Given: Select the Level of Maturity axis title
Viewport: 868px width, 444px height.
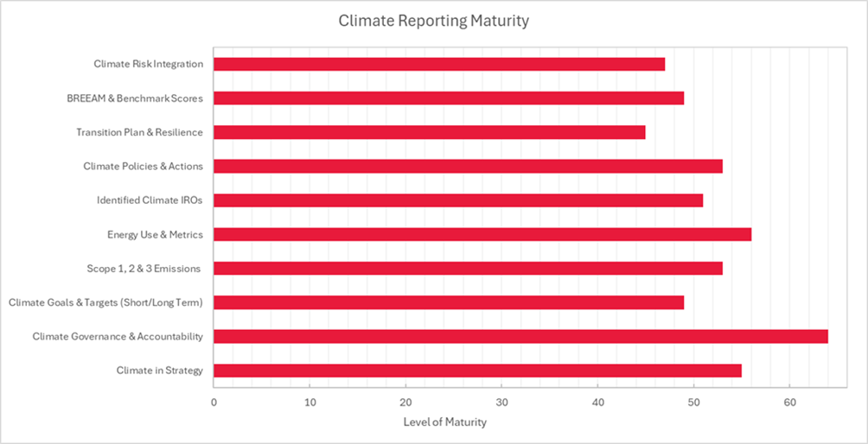Looking at the screenshot, I should (x=445, y=422).
